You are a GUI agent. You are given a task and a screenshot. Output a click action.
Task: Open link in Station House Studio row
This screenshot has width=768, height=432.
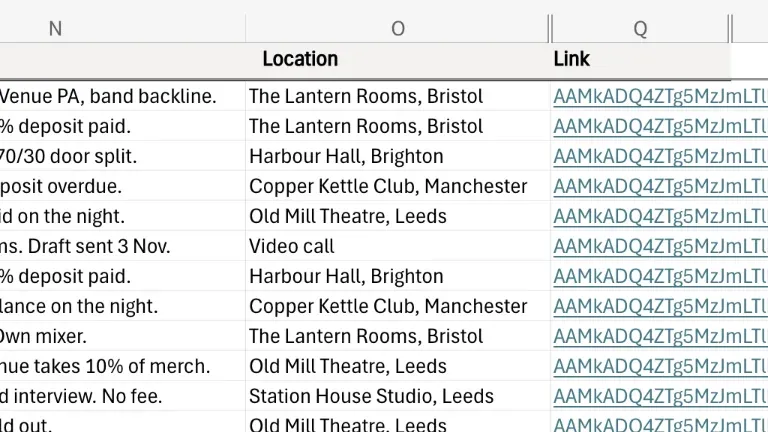click(660, 396)
